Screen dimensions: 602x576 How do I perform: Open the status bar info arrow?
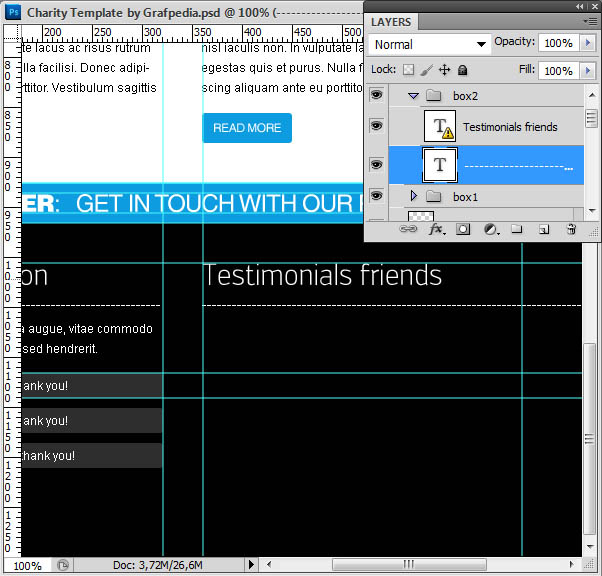coord(251,564)
